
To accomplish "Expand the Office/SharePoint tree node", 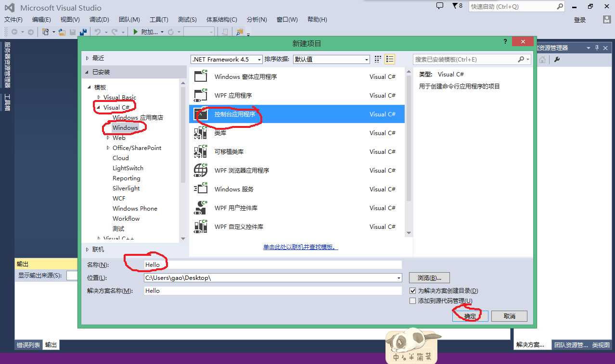I will 108,148.
